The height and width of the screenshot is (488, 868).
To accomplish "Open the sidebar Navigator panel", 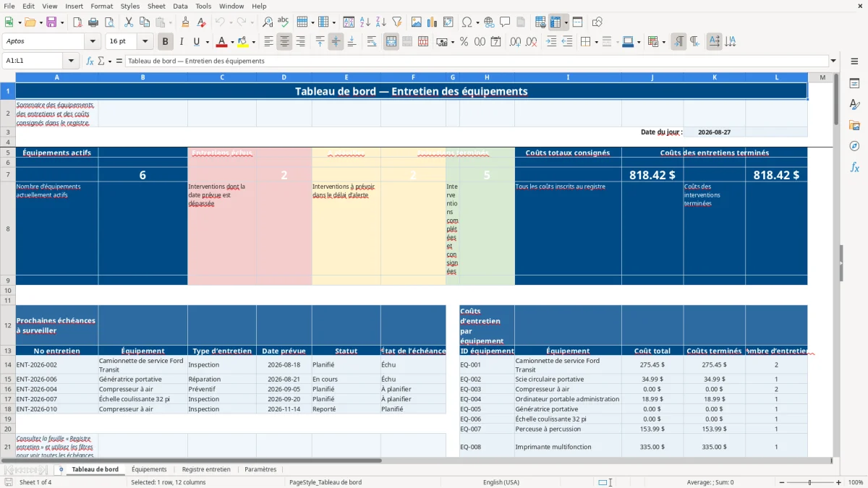I will (854, 146).
